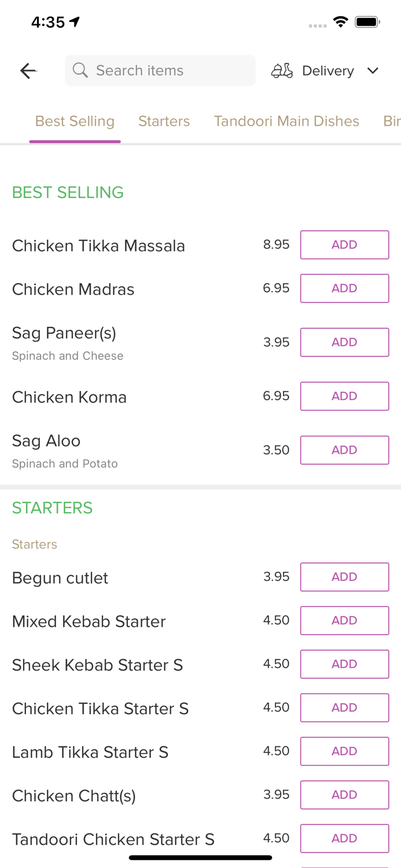Open the Delivery options dropdown chevron

click(373, 71)
